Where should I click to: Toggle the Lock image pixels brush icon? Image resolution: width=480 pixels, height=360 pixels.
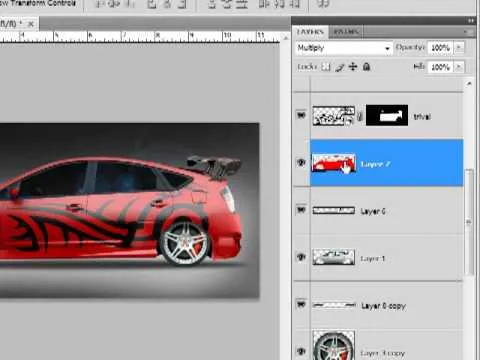(339, 67)
